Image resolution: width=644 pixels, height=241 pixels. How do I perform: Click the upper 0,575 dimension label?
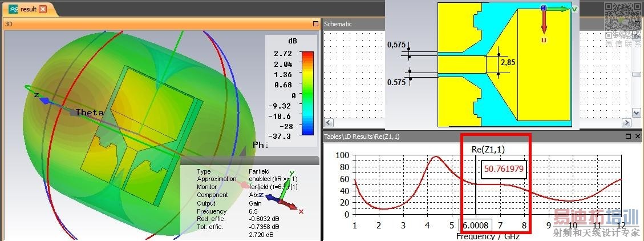pyautogui.click(x=396, y=45)
